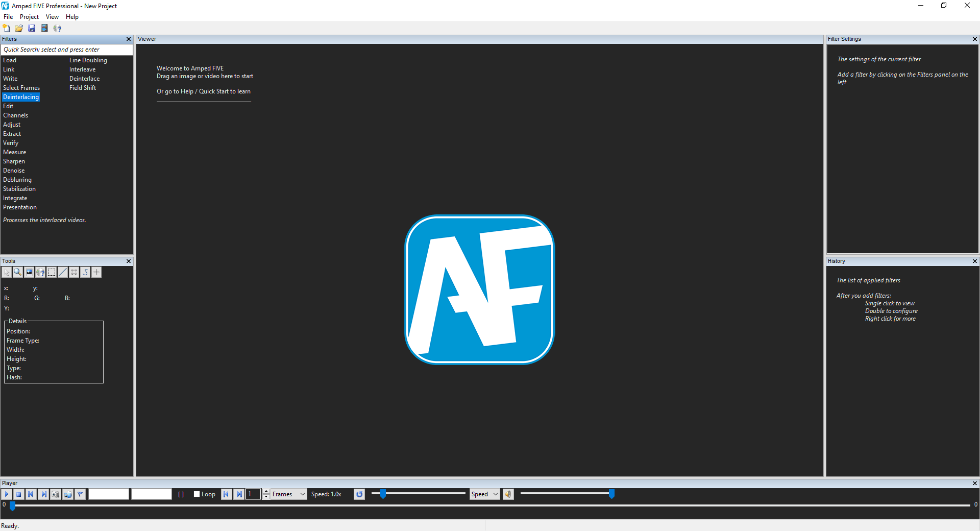Image resolution: width=980 pixels, height=531 pixels.
Task: Click the disc question mark icon in Tools
Action: point(40,272)
